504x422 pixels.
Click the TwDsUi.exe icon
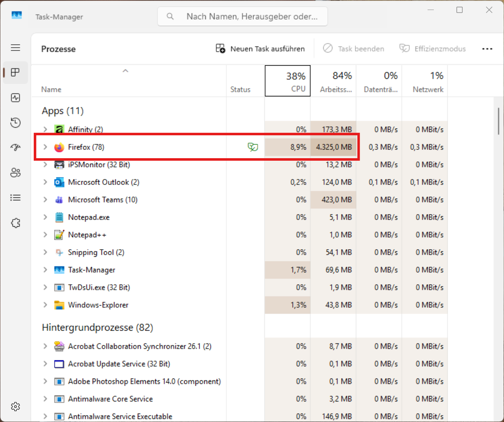(x=59, y=287)
